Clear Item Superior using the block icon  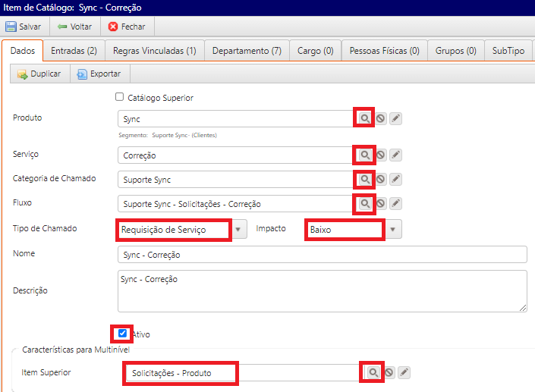pyautogui.click(x=389, y=372)
